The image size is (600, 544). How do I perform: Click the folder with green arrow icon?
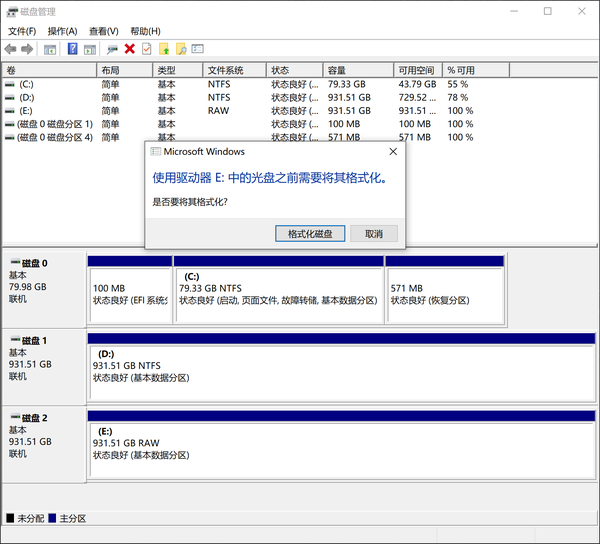(164, 49)
